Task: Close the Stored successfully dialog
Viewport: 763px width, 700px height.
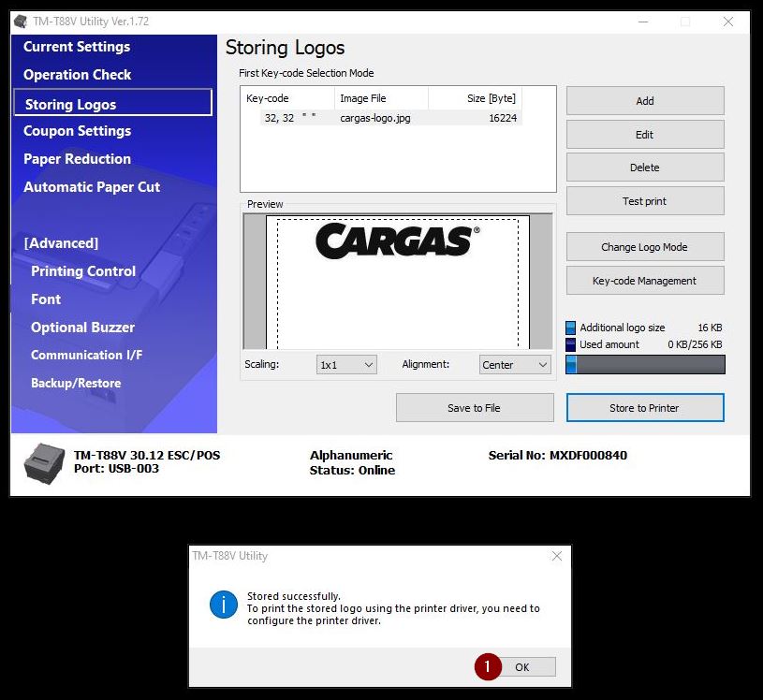Action: pos(557,556)
